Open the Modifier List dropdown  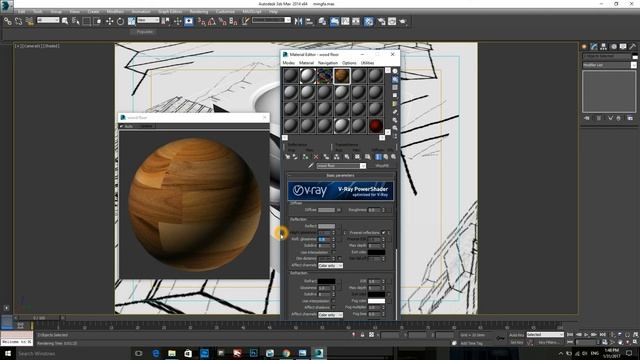pos(609,65)
